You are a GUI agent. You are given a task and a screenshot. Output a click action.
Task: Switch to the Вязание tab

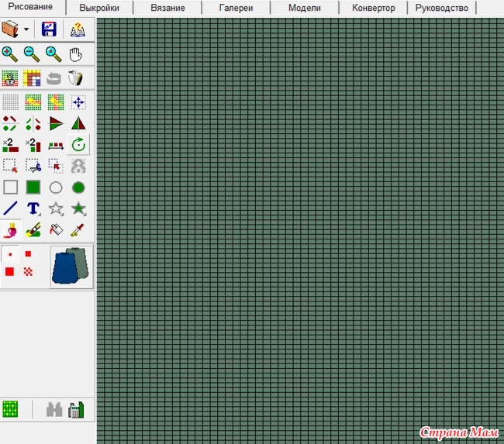167,8
